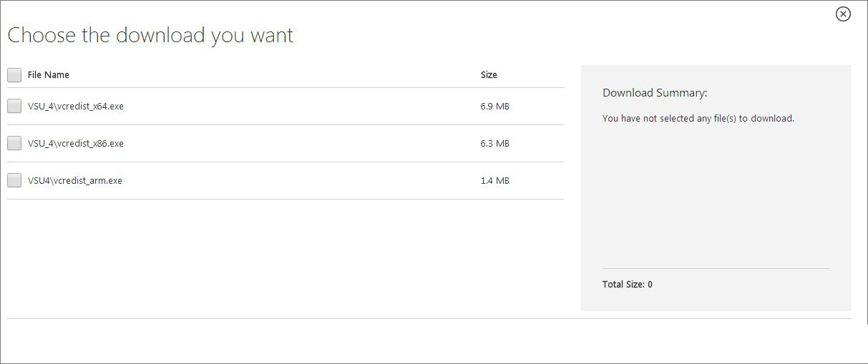Click the 1.4 MB size value
The height and width of the screenshot is (364, 868).
[x=495, y=180]
